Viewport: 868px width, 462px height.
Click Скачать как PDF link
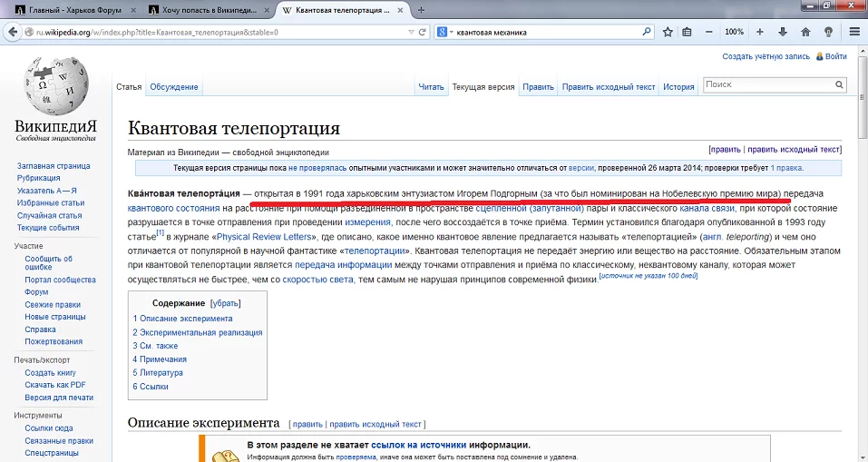pyautogui.click(x=55, y=385)
